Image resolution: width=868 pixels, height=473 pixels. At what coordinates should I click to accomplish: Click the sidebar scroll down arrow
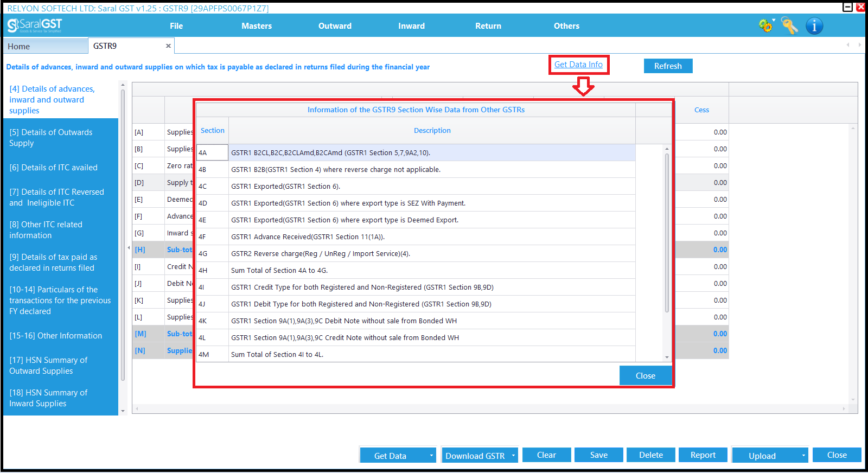point(123,411)
